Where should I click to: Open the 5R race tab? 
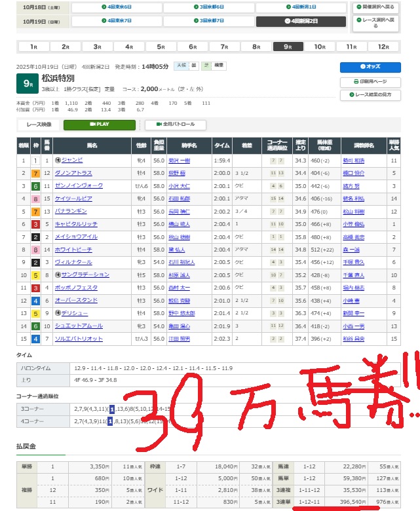[x=161, y=47]
